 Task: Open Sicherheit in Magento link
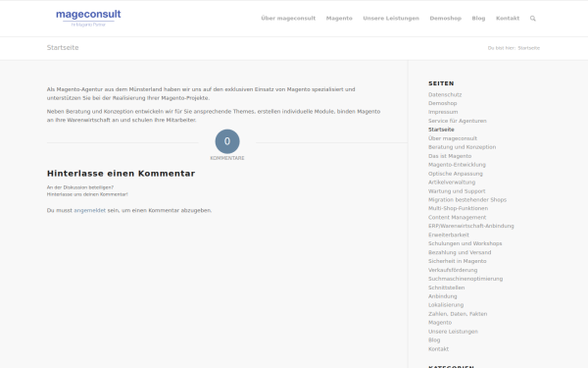point(457,261)
